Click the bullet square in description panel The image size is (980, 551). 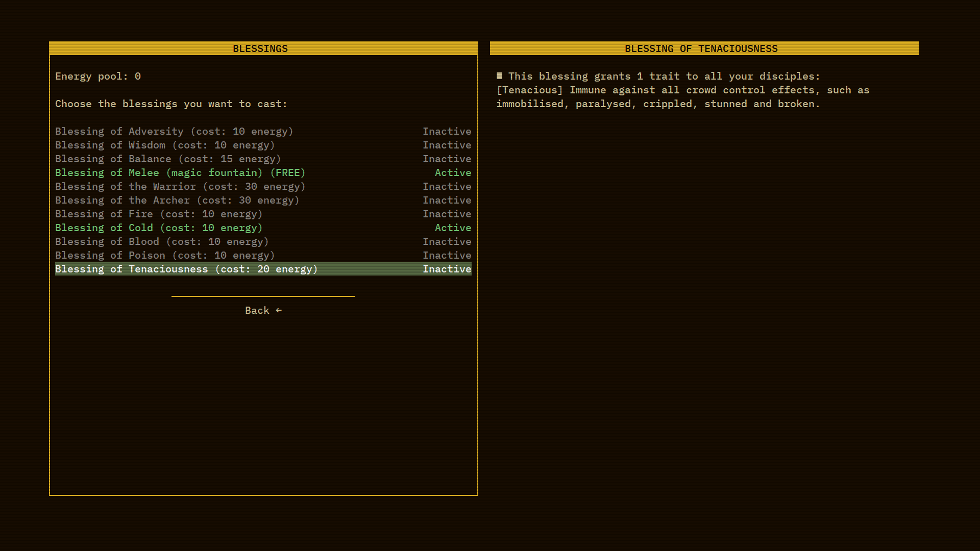(500, 76)
